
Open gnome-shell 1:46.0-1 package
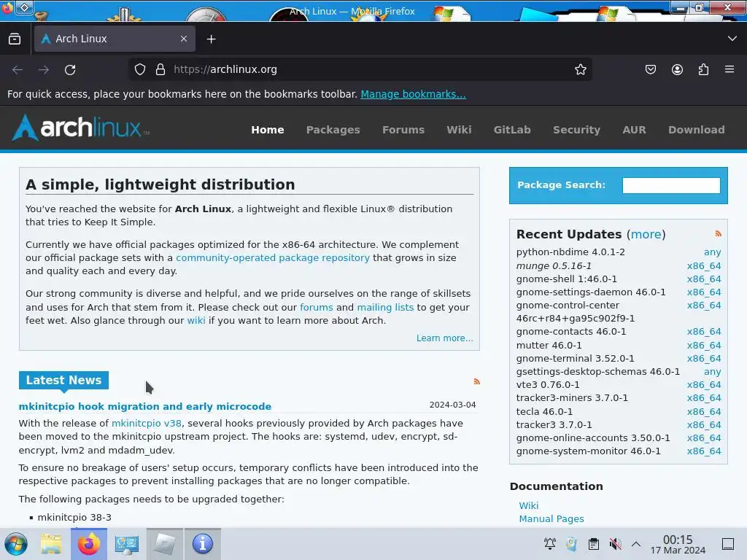point(566,279)
